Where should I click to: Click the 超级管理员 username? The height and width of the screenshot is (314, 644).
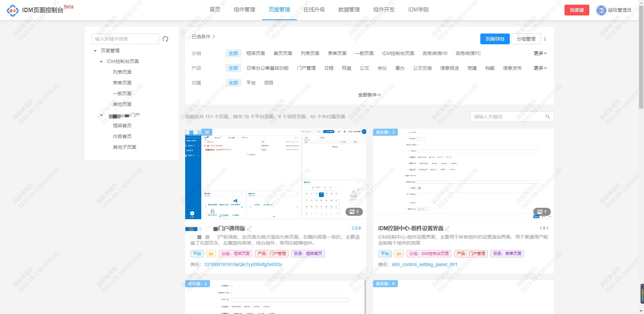[x=620, y=10]
